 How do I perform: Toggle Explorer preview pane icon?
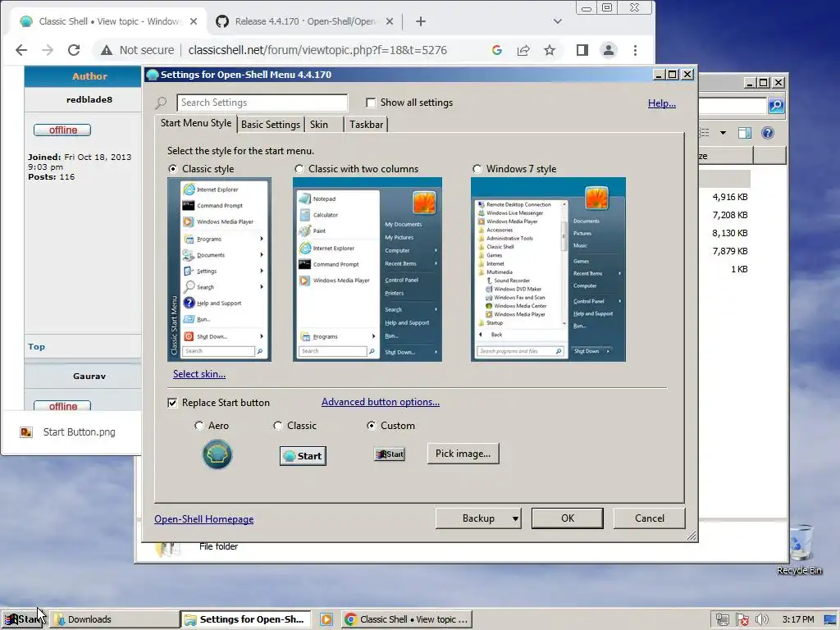tap(745, 133)
